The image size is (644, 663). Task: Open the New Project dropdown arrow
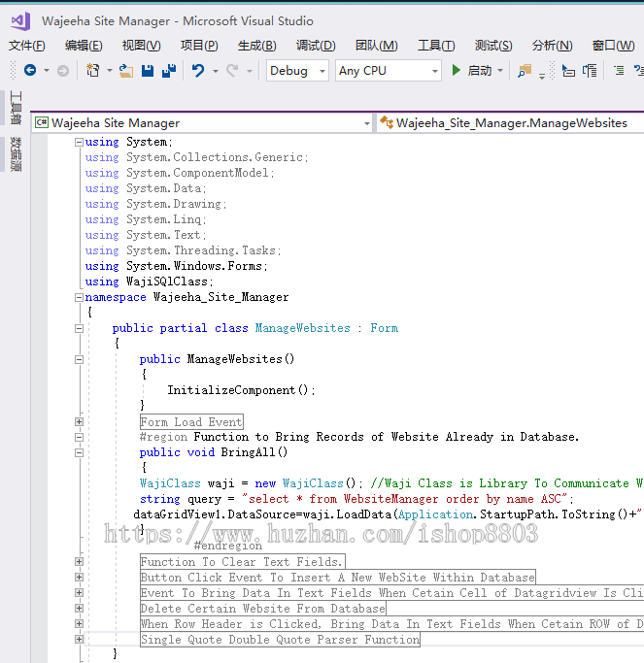pos(109,71)
